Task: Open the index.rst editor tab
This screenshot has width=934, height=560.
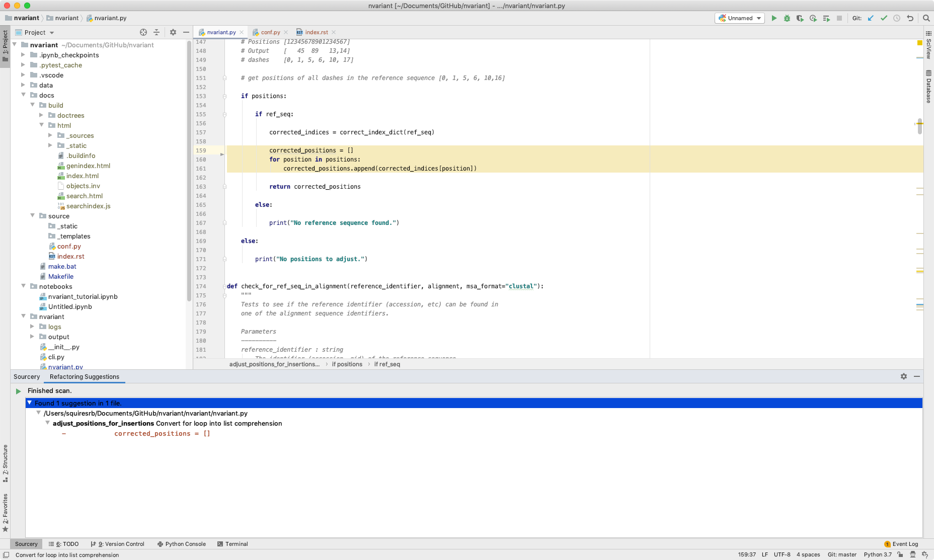Action: point(316,32)
